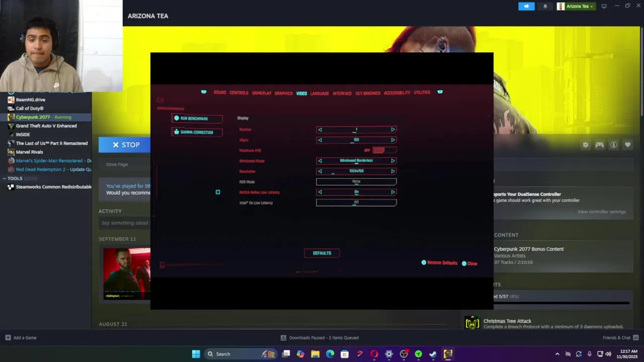
Task: Open Steam game info icon
Action: 613,145
